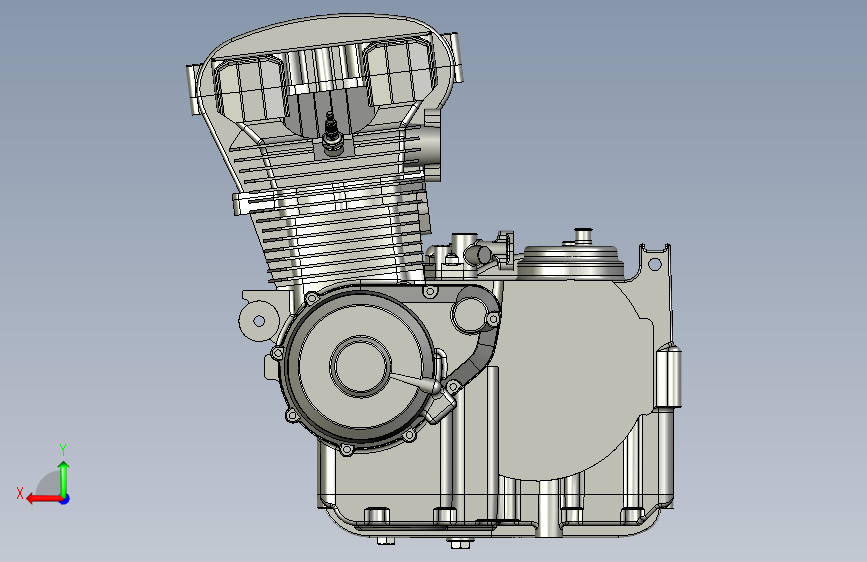This screenshot has height=562, width=867.
Task: Select the round clutch cover cap on top of crankcase
Action: tap(570, 261)
